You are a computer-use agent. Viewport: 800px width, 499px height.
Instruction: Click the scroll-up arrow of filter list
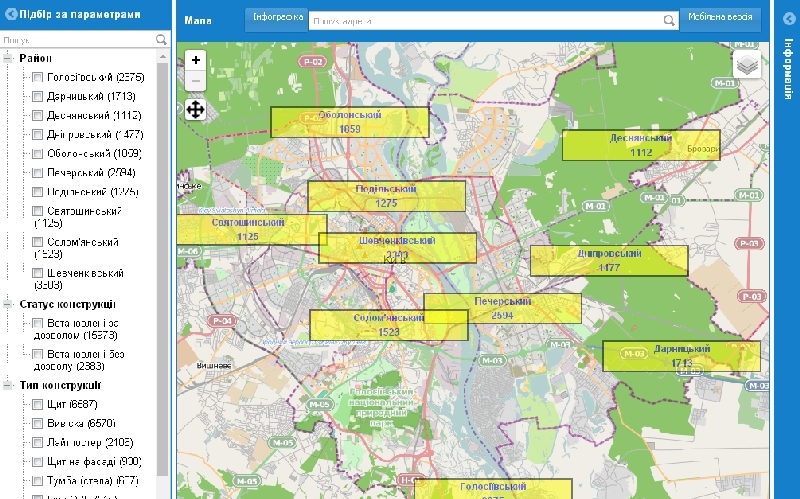coord(163,57)
